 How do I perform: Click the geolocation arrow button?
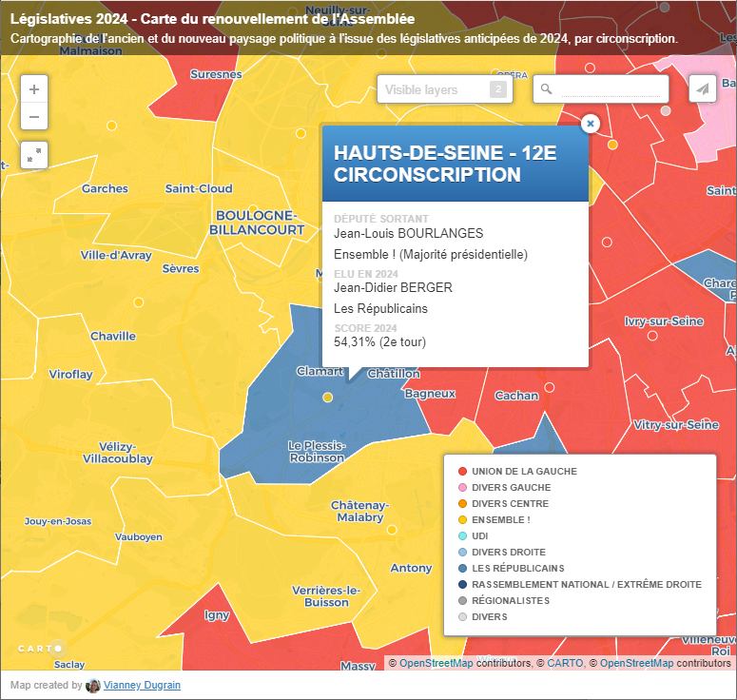(x=703, y=89)
